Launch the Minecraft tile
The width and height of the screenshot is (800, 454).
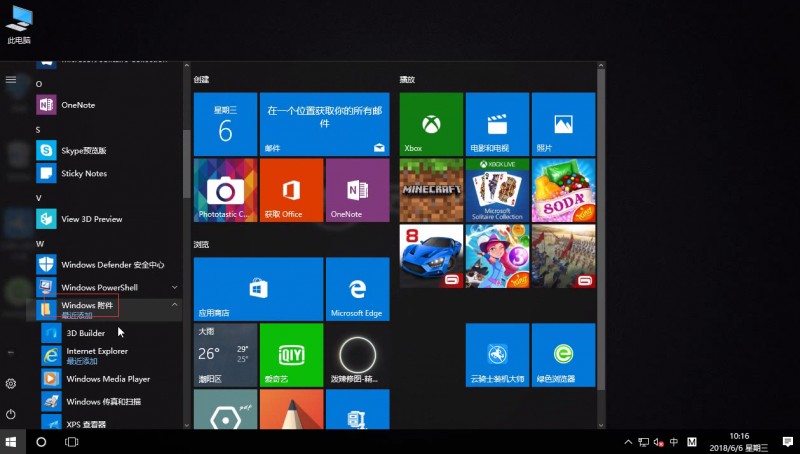(x=431, y=190)
